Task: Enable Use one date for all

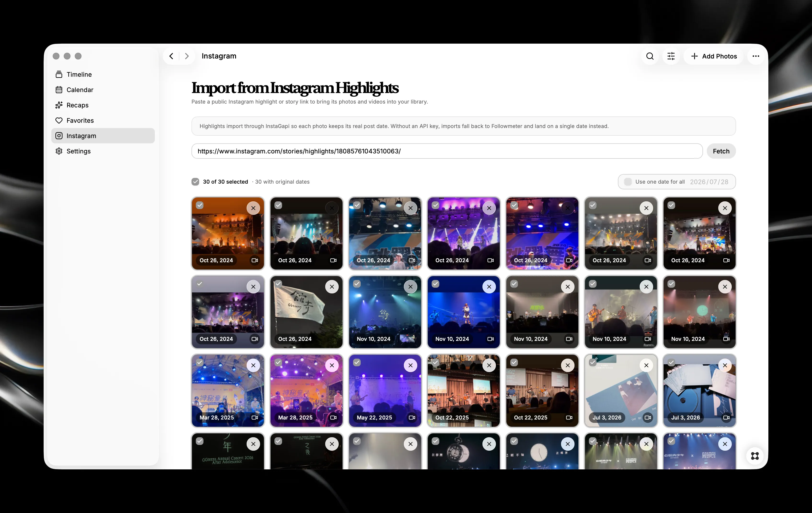Action: point(627,182)
